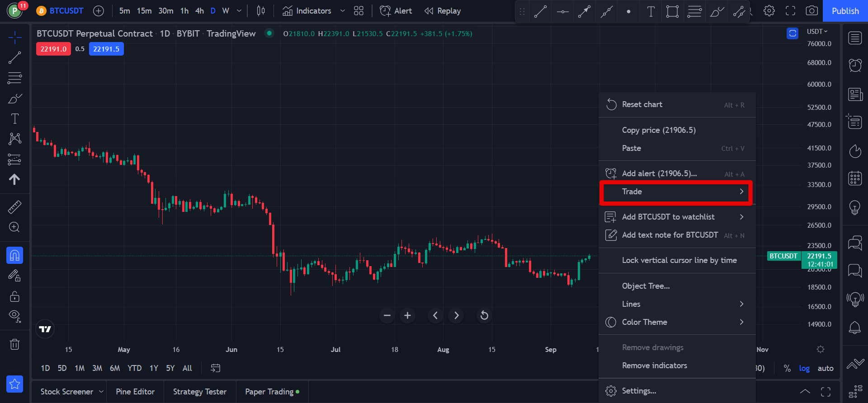Choose Reset chart in context menu

677,104
